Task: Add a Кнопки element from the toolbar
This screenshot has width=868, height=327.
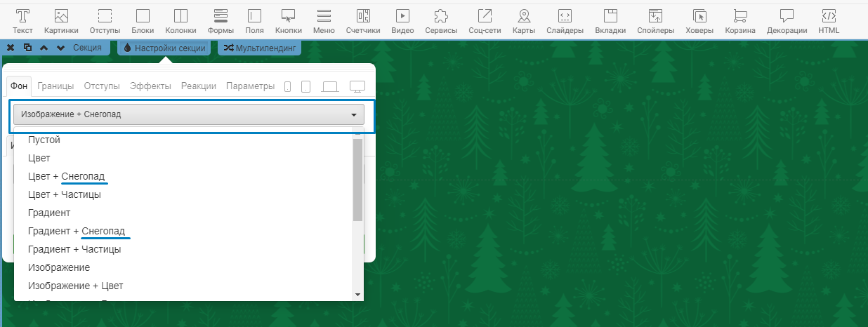Action: point(288,21)
